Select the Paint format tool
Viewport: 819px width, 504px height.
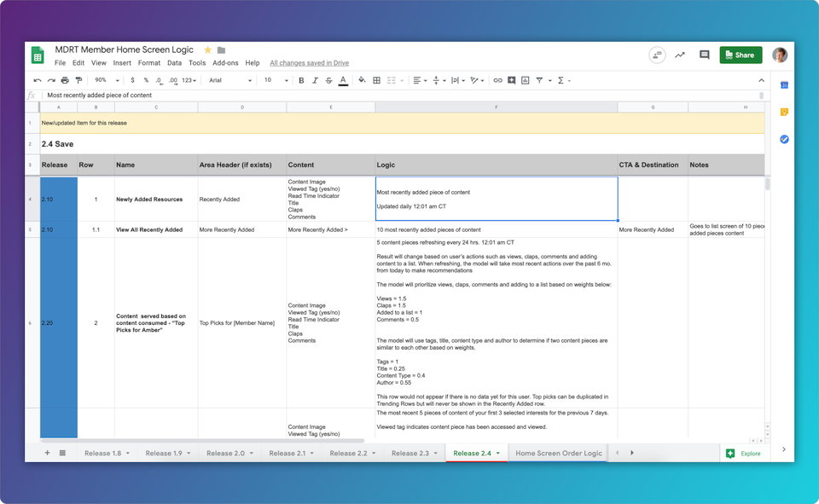pyautogui.click(x=78, y=80)
